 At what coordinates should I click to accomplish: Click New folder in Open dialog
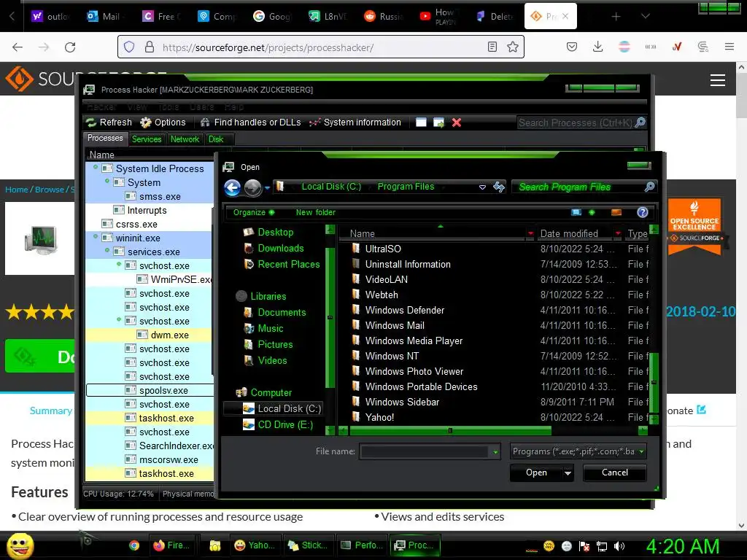(315, 212)
